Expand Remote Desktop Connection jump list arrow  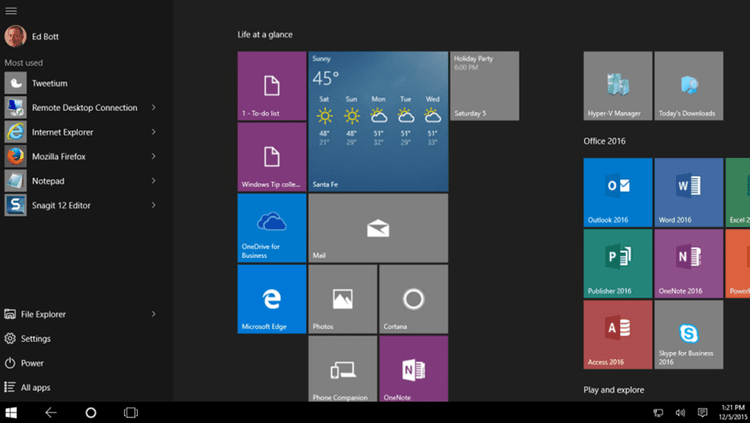click(x=154, y=108)
